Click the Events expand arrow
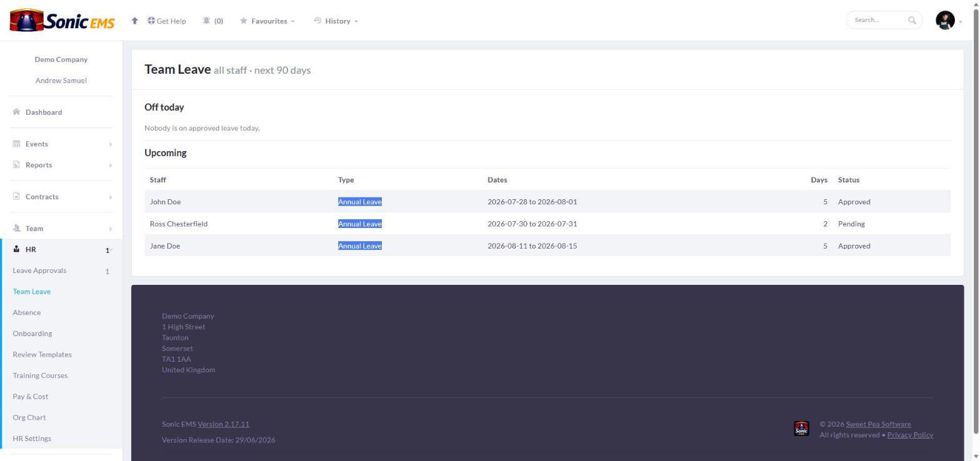Screen dimensions: 980x461 (111, 144)
